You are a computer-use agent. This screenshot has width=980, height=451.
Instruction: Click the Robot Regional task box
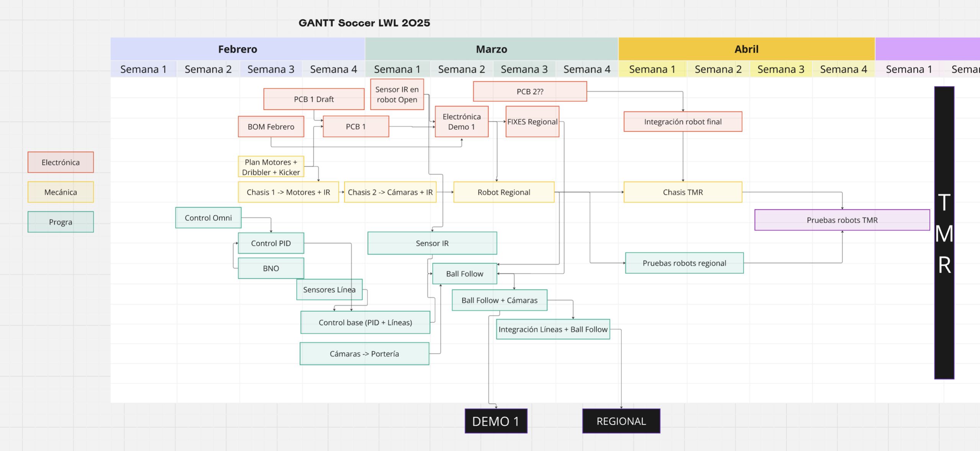(504, 192)
